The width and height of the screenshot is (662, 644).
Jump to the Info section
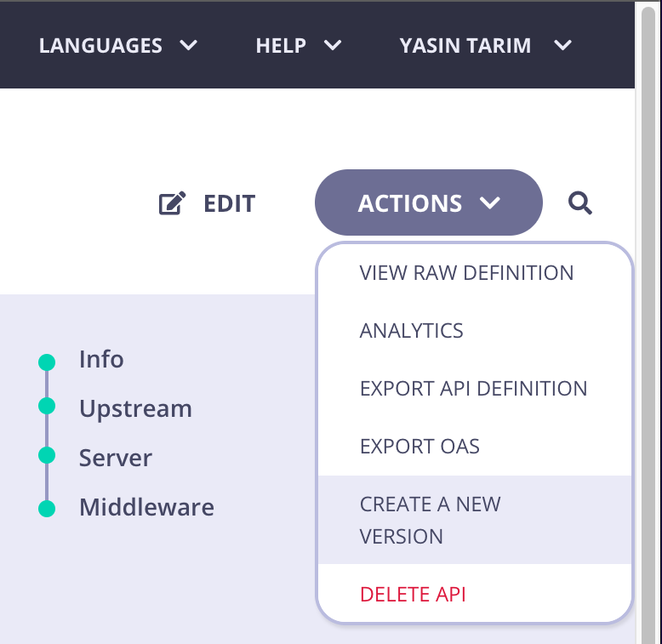click(101, 360)
